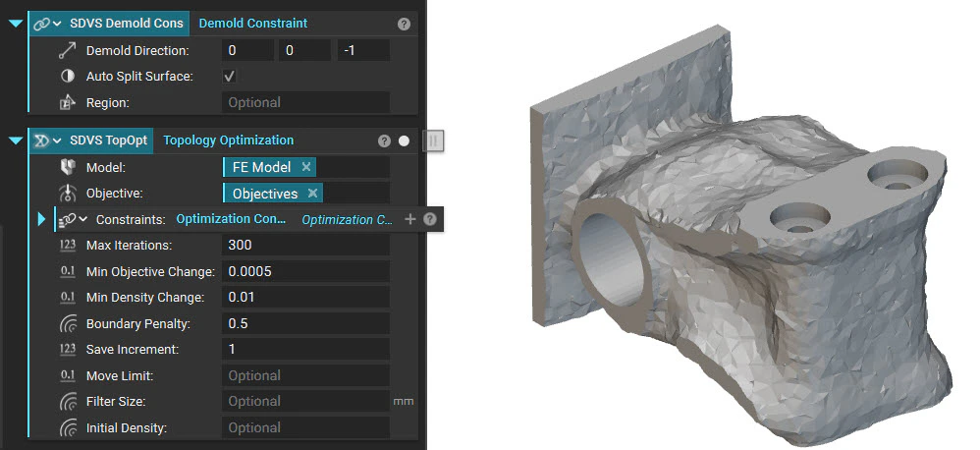Click the optional Initial Density field
This screenshot has height=450, width=980.
305,427
